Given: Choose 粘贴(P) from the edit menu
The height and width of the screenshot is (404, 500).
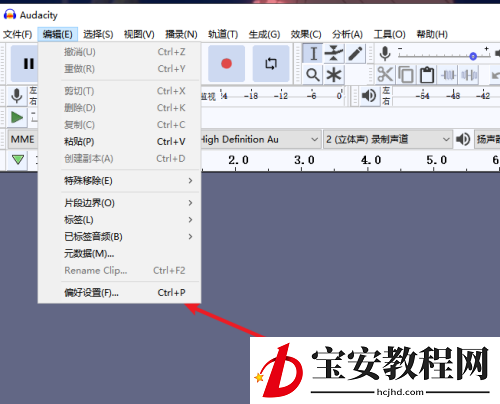Looking at the screenshot, I should tap(120, 141).
